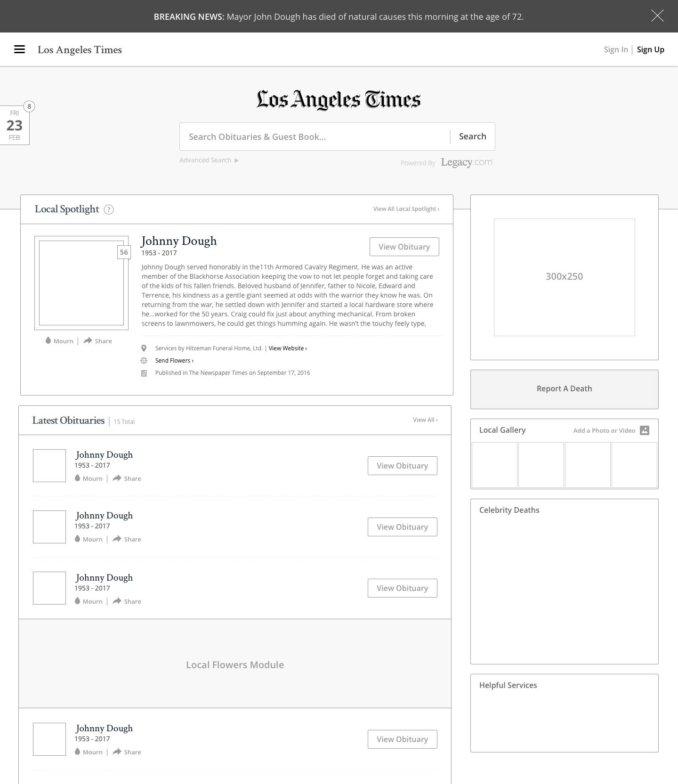
Task: Dismiss the breaking news banner
Action: tap(657, 16)
